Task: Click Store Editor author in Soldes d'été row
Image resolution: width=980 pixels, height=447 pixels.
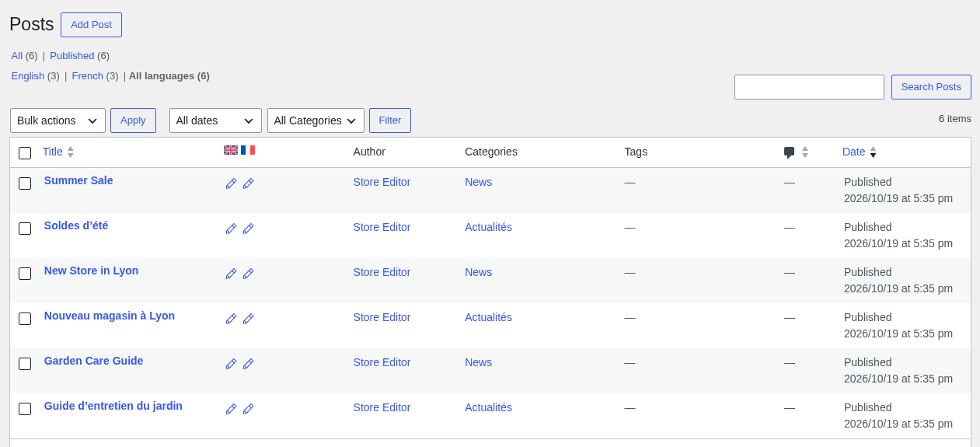Action: point(382,227)
